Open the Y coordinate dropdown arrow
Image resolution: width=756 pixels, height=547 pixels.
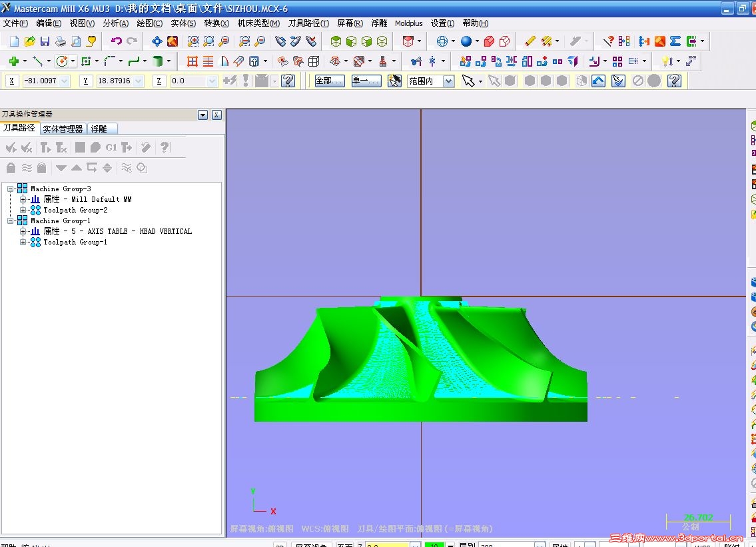point(139,81)
